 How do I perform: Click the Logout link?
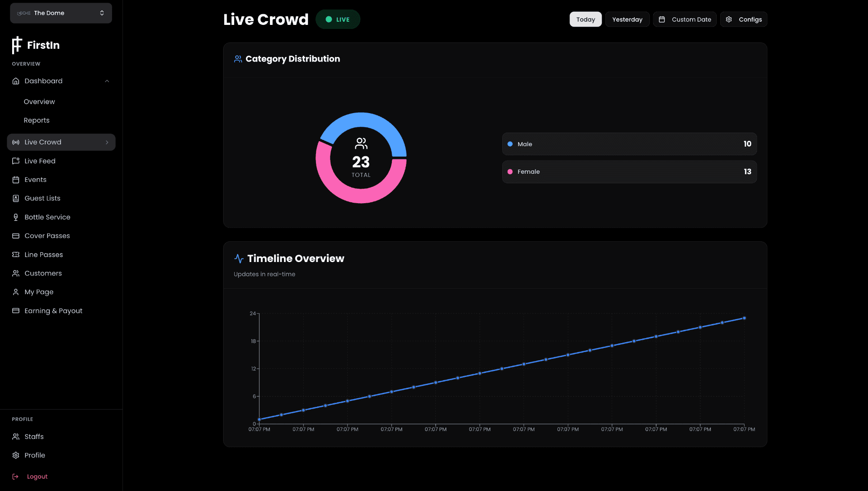[38, 476]
